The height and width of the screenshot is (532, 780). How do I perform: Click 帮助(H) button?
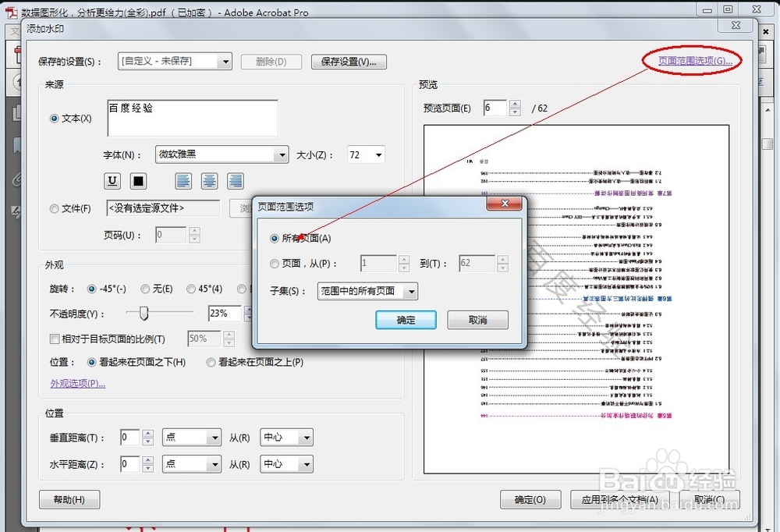(69, 500)
